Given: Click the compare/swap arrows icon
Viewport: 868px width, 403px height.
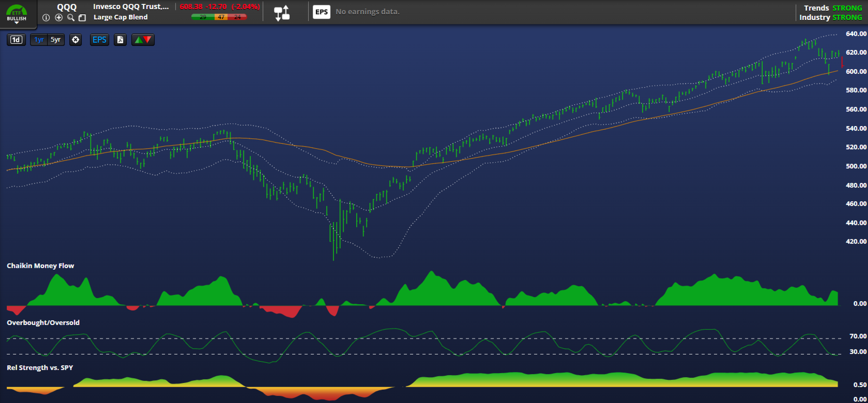Looking at the screenshot, I should pos(282,13).
